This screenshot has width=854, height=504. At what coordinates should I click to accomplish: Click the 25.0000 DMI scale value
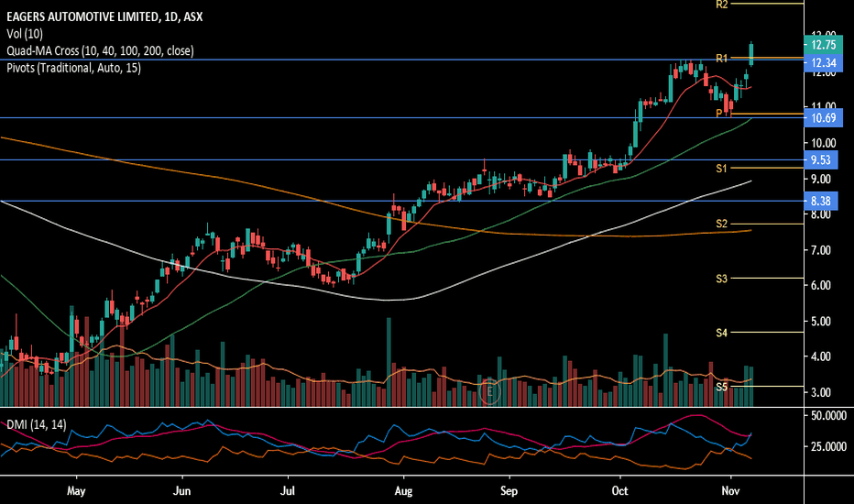[x=829, y=447]
